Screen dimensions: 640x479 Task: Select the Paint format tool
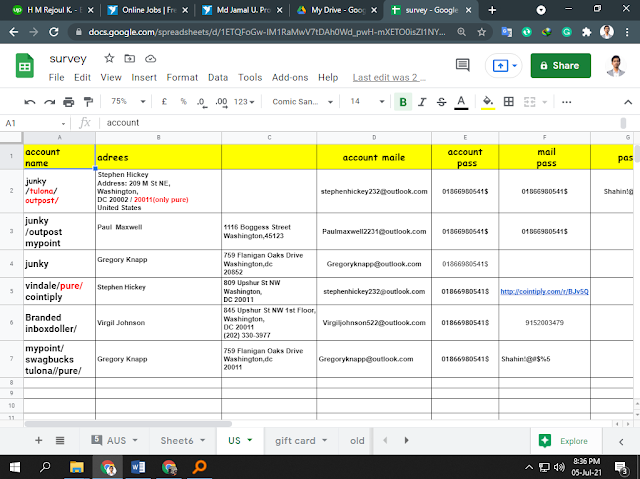88,102
